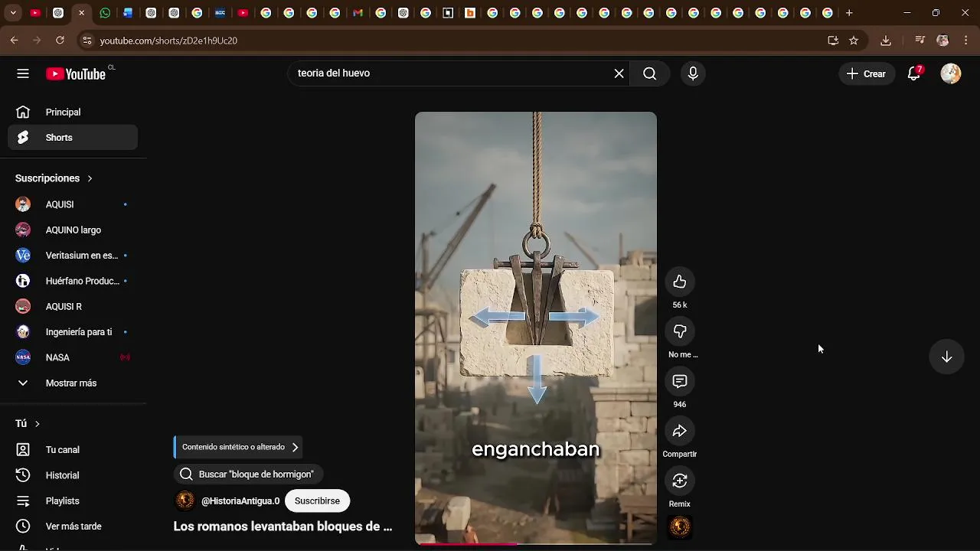The image size is (980, 551).
Task: Open Playlists
Action: tap(73, 501)
